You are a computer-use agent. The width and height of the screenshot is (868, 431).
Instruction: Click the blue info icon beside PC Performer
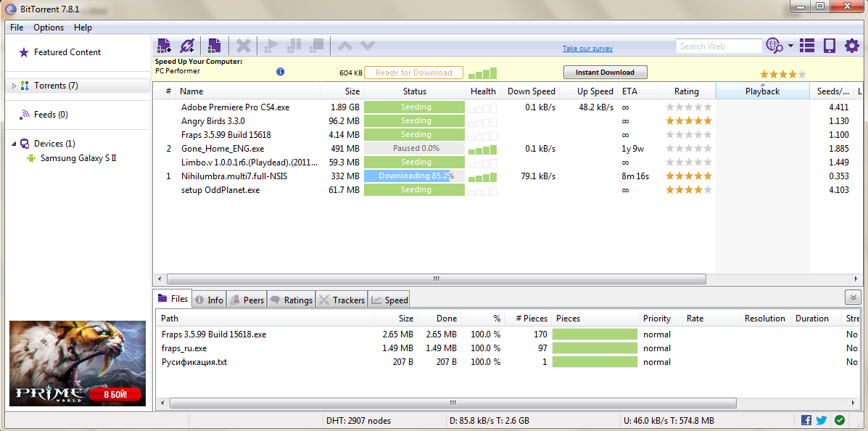[280, 71]
